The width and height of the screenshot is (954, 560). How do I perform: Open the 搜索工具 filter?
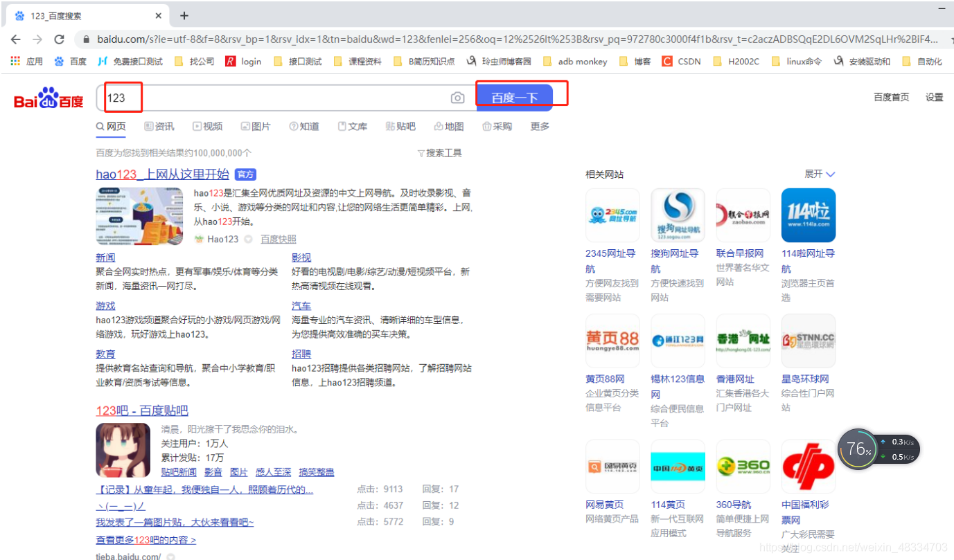(x=440, y=153)
